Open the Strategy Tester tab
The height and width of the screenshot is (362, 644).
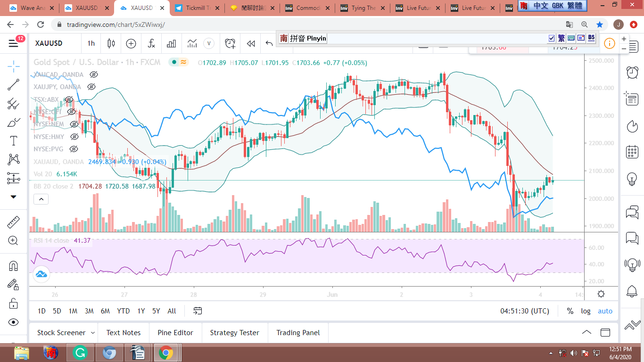(x=234, y=333)
